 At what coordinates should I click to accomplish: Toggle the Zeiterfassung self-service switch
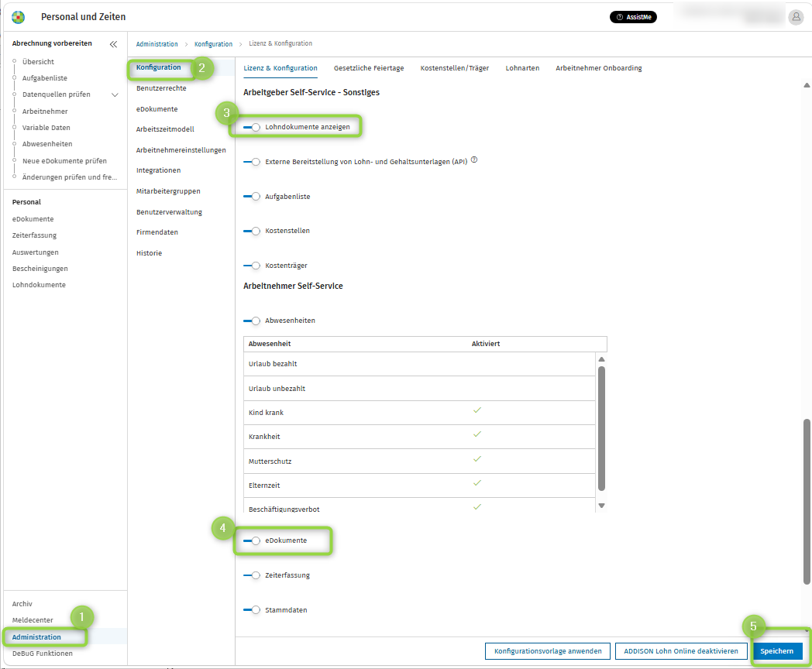click(x=252, y=575)
